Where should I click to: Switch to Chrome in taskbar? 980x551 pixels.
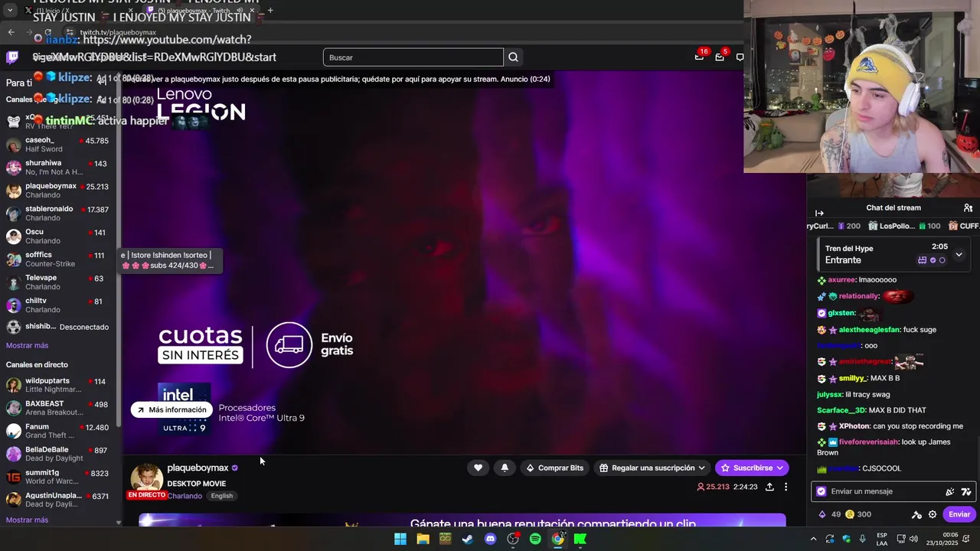pos(558,539)
